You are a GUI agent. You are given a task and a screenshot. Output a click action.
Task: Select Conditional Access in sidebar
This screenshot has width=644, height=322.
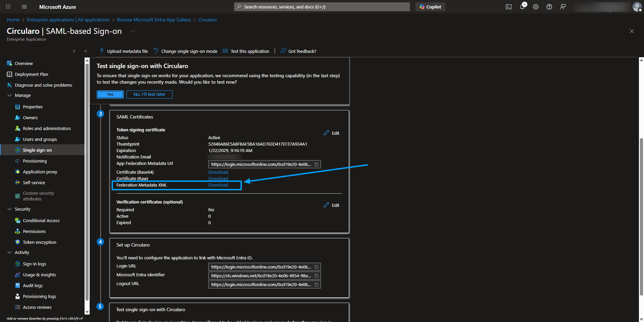point(41,221)
